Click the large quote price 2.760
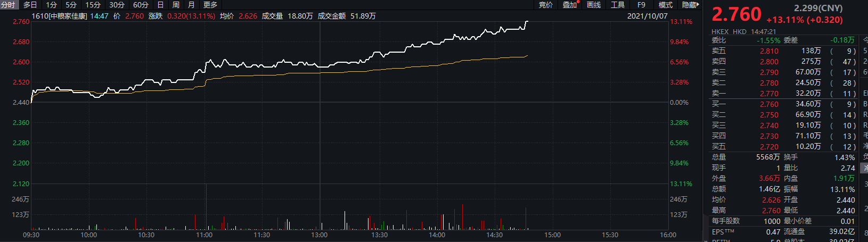Image resolution: width=868 pixels, height=242 pixels. pyautogui.click(x=737, y=14)
